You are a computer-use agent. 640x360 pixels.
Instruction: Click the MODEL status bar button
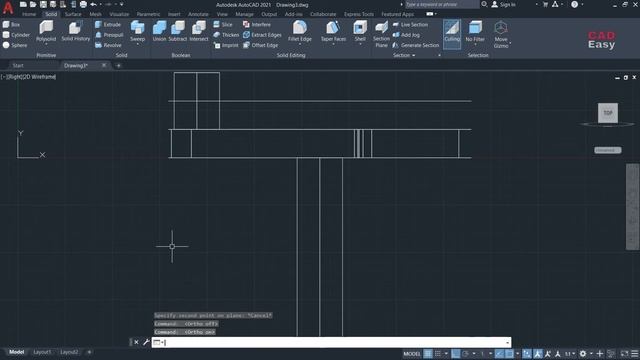pyautogui.click(x=412, y=354)
